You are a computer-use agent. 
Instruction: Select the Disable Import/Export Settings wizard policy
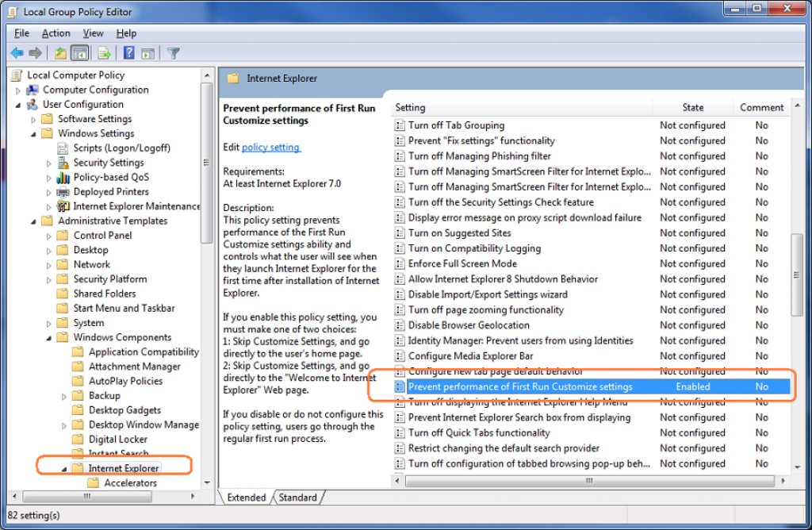point(488,294)
